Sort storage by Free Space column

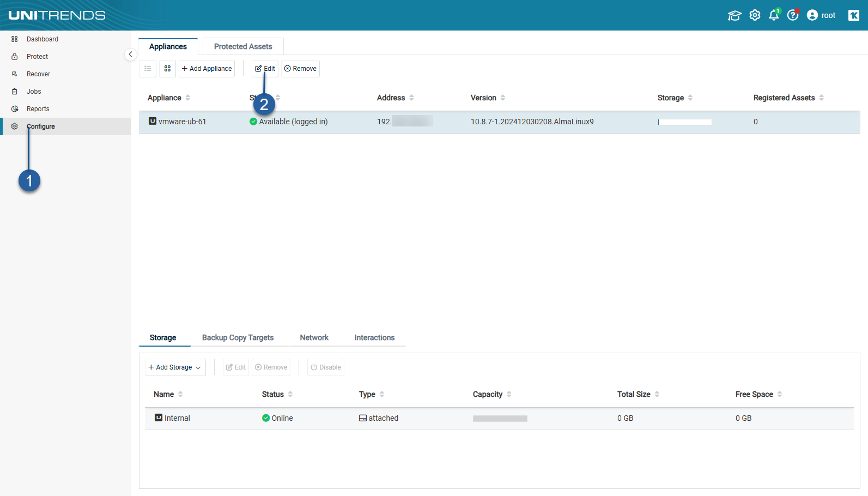759,394
